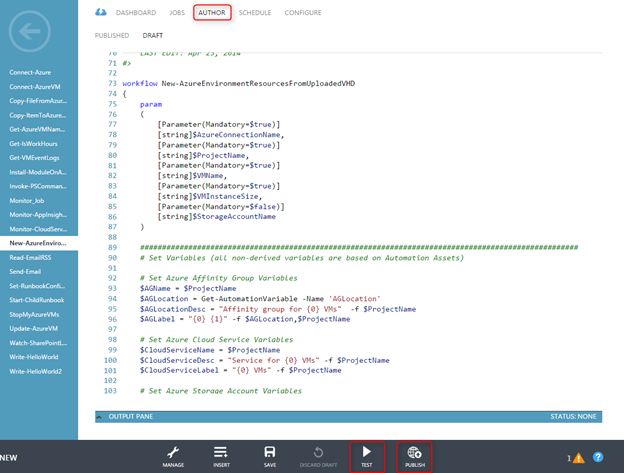Open the Watch-SharePointL... runbook
Screen dimensions: 624x473
pyautogui.click(x=38, y=343)
